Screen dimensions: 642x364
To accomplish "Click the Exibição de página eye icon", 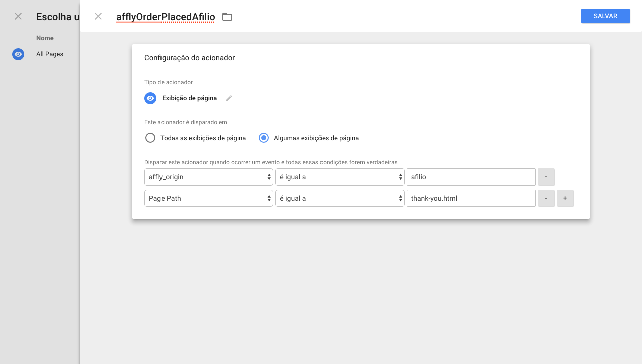I will (x=150, y=98).
